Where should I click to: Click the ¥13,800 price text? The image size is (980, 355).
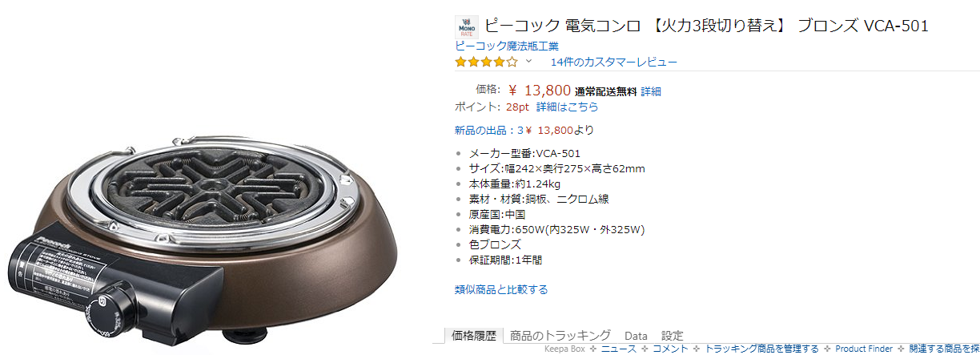tap(540, 90)
